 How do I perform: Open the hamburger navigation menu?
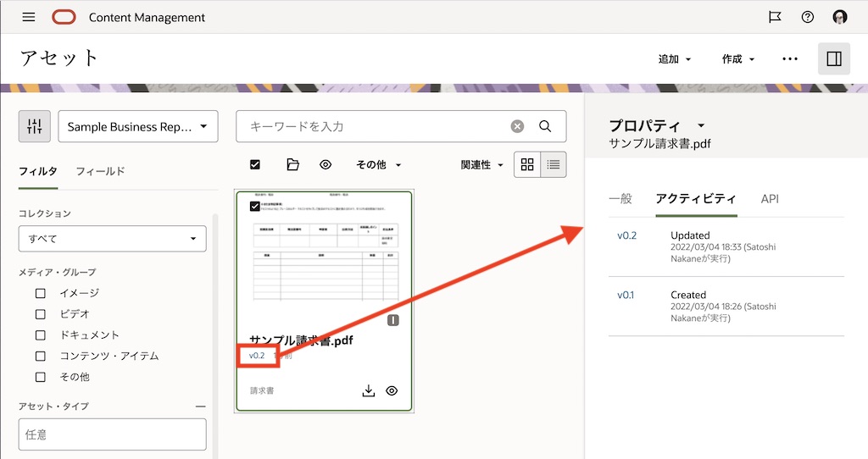tap(29, 17)
